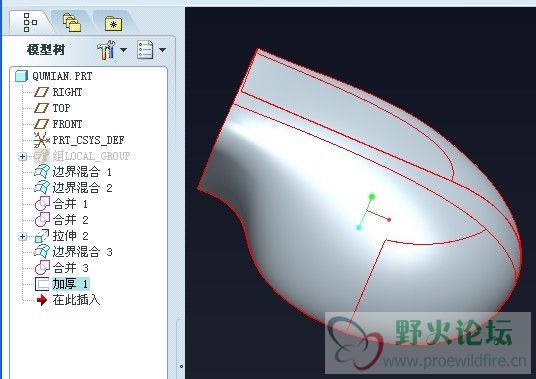Select the QUMIAN.PRT part icon
The image size is (536, 379).
pos(21,76)
